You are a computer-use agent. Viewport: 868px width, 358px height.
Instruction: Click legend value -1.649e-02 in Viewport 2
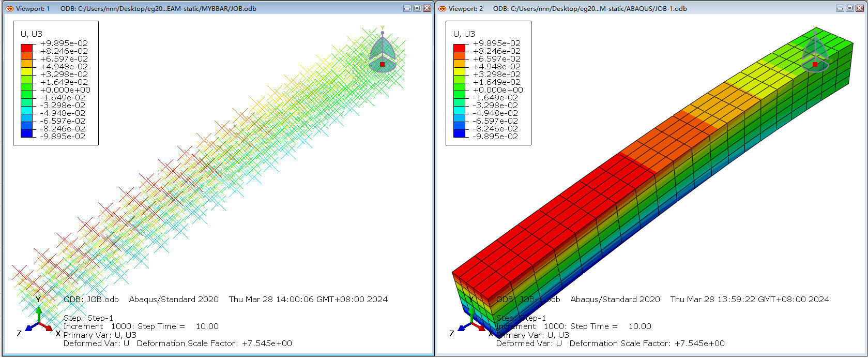click(x=496, y=98)
